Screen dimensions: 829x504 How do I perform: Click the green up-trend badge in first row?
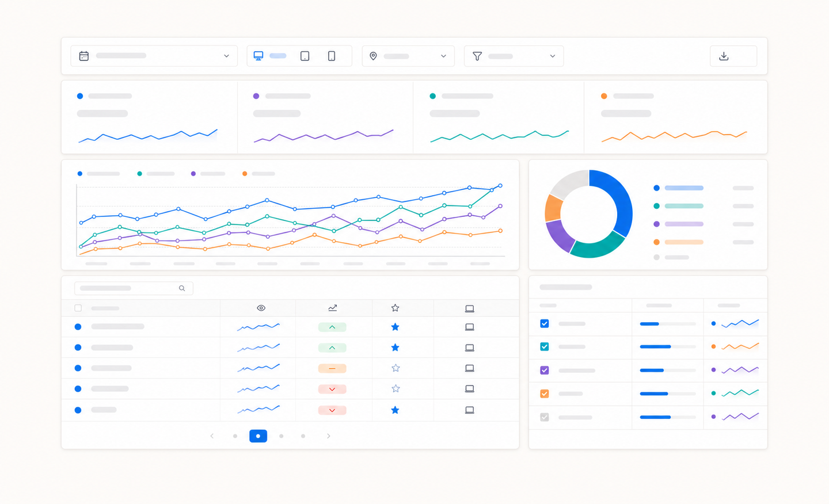332,327
